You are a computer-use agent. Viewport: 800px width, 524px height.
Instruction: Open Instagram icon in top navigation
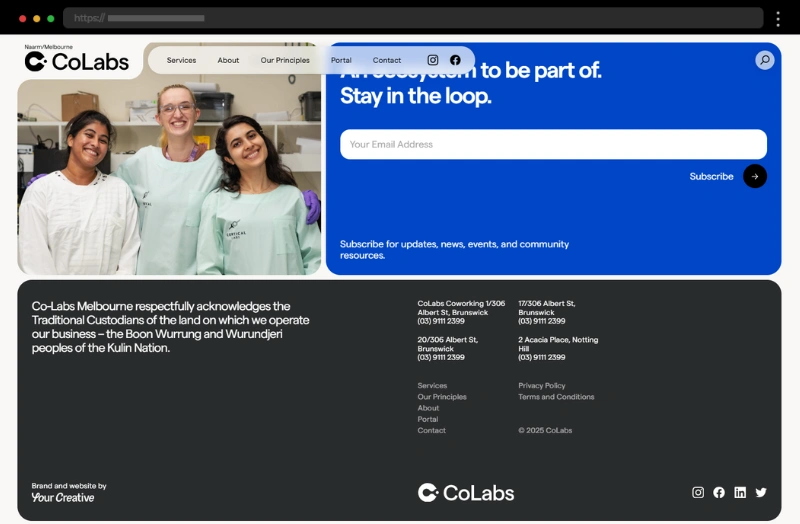click(x=433, y=60)
